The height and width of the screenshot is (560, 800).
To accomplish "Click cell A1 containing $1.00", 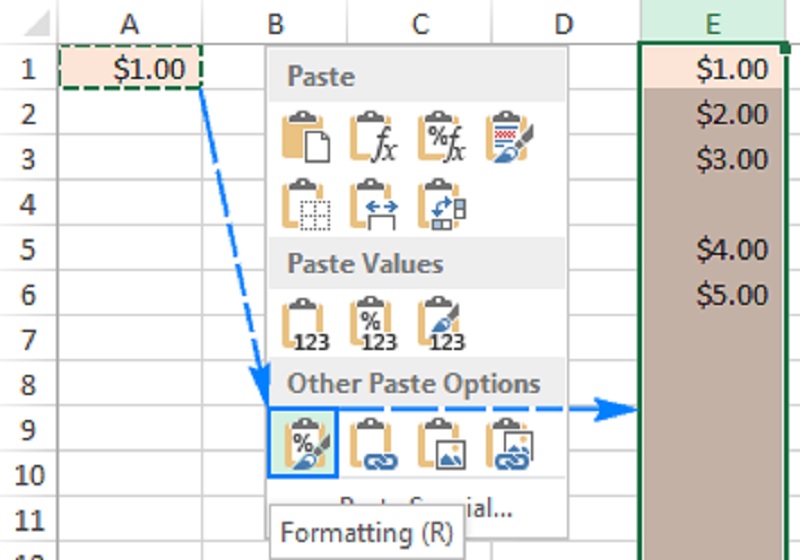I will pyautogui.click(x=131, y=68).
